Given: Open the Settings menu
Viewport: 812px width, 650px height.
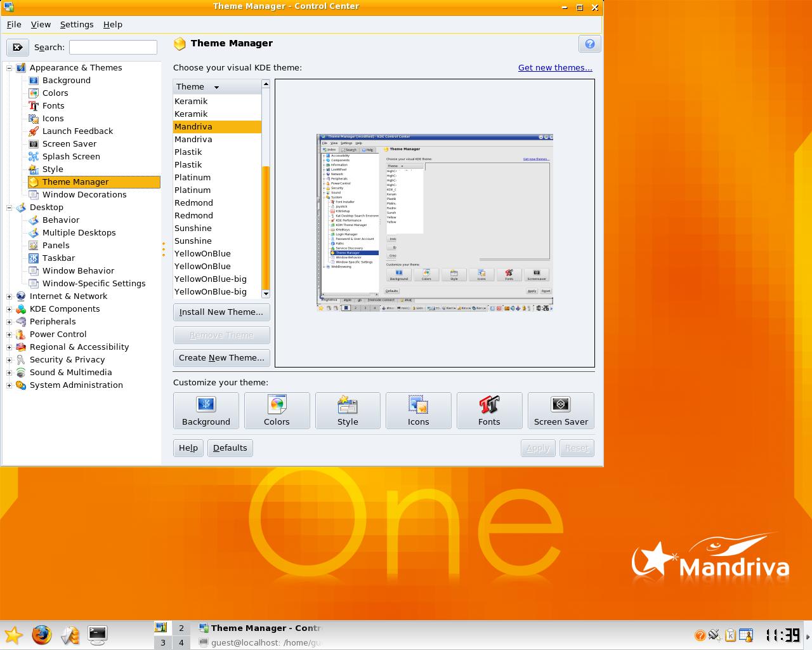Looking at the screenshot, I should [77, 24].
